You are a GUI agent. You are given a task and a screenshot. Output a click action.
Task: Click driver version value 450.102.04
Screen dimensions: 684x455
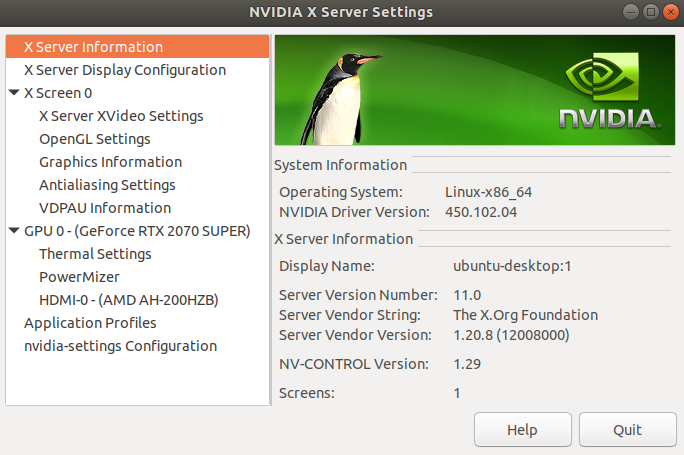(481, 212)
